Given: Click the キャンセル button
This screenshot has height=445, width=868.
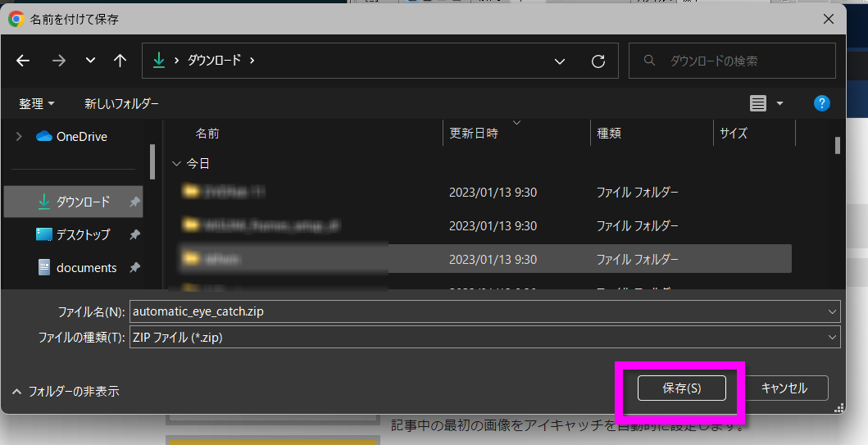Looking at the screenshot, I should click(784, 388).
